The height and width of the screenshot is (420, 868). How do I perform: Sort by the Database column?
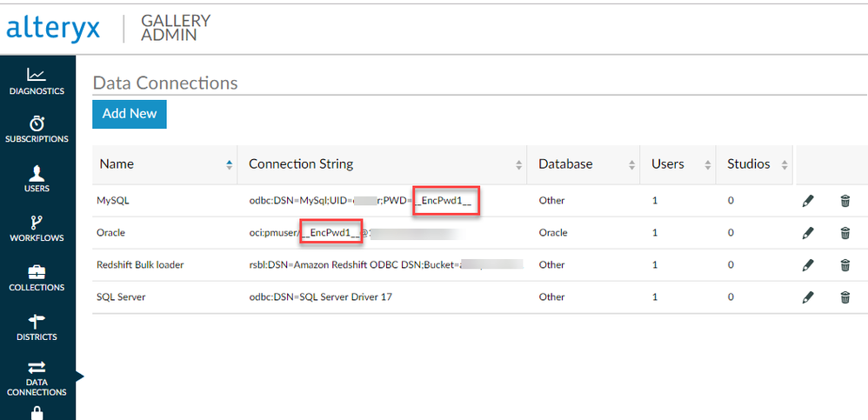(x=584, y=164)
